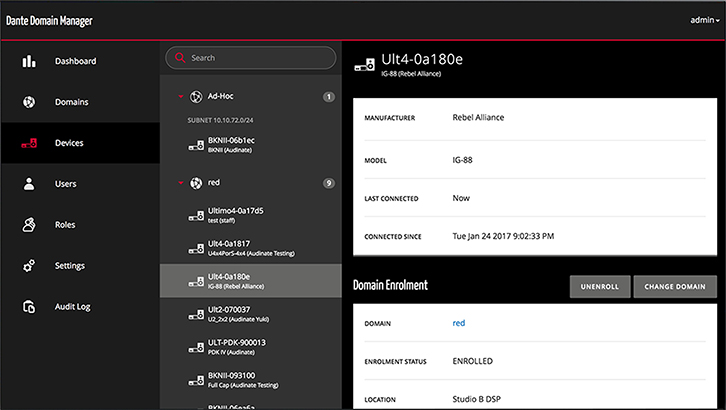Screen dimensions: 726x410
Task: Click device icon beside Ultimo4-0a17d5
Action: coord(196,216)
